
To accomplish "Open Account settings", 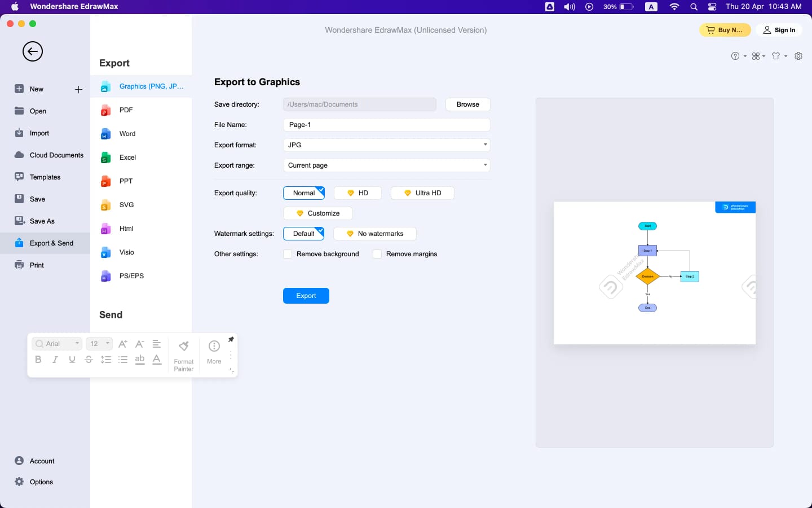I will [x=35, y=461].
